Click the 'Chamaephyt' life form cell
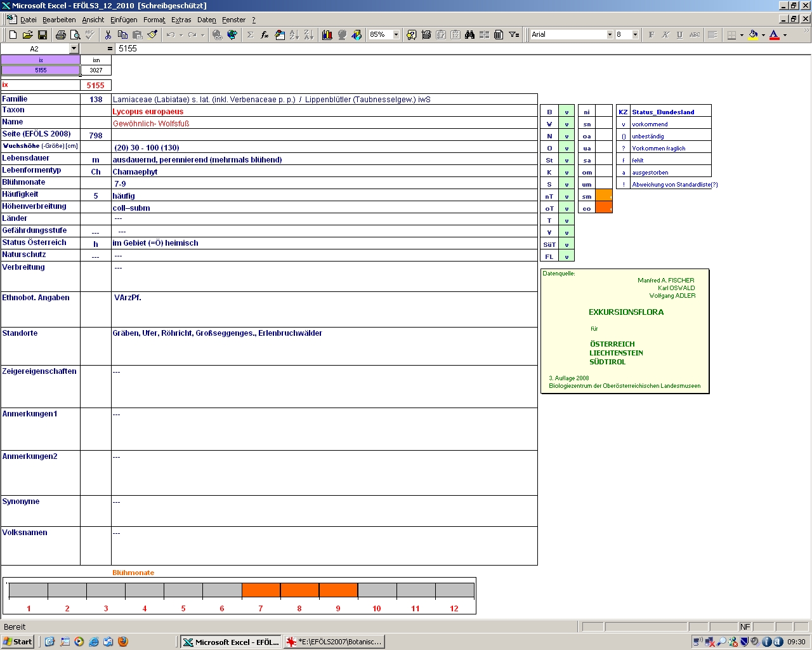This screenshot has height=650, width=812. (324, 171)
